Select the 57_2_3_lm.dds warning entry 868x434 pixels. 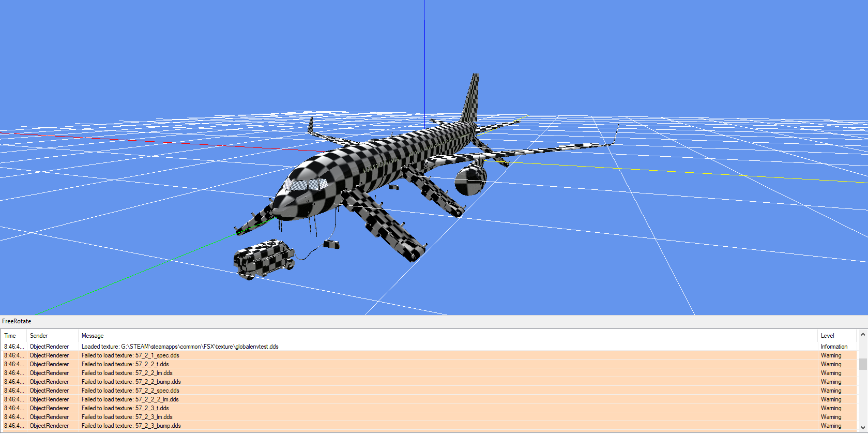pos(127,417)
